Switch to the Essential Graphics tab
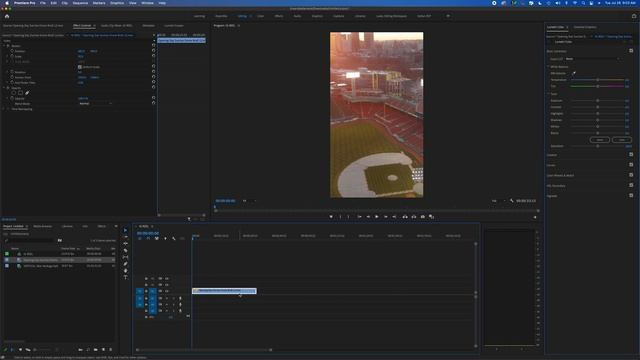 coord(584,27)
